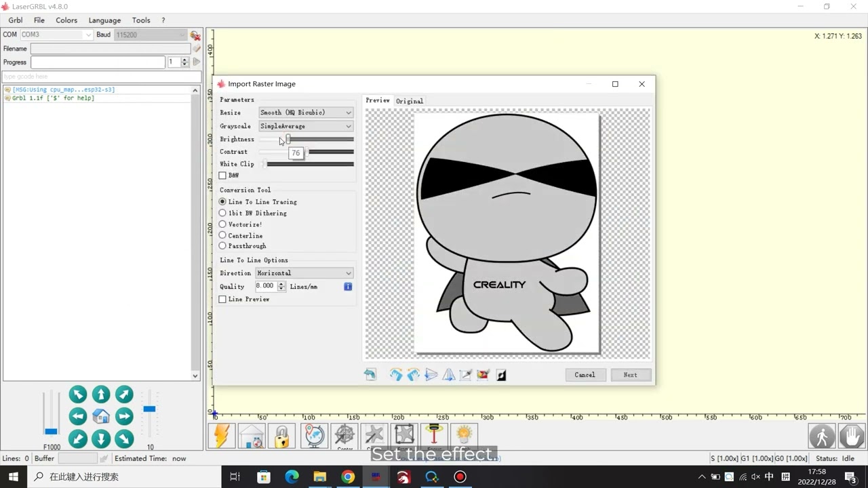
Task: Click the Contrast slider track
Action: pos(307,152)
